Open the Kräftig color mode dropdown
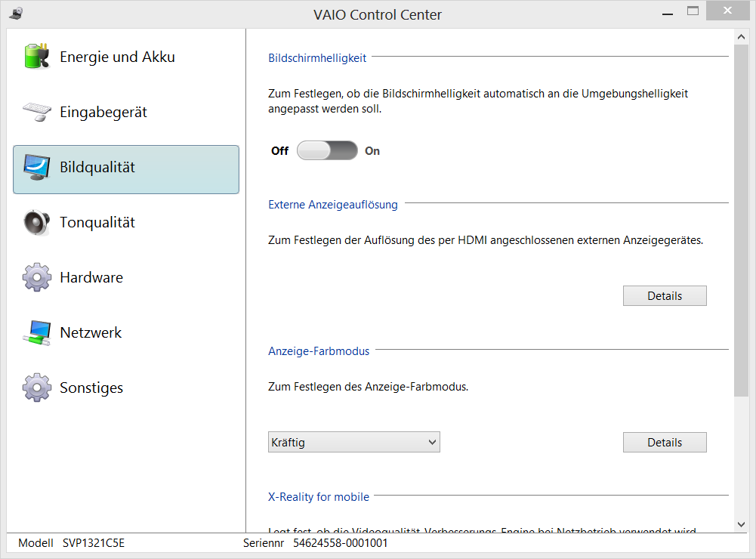Image resolution: width=756 pixels, height=559 pixels. [x=353, y=442]
